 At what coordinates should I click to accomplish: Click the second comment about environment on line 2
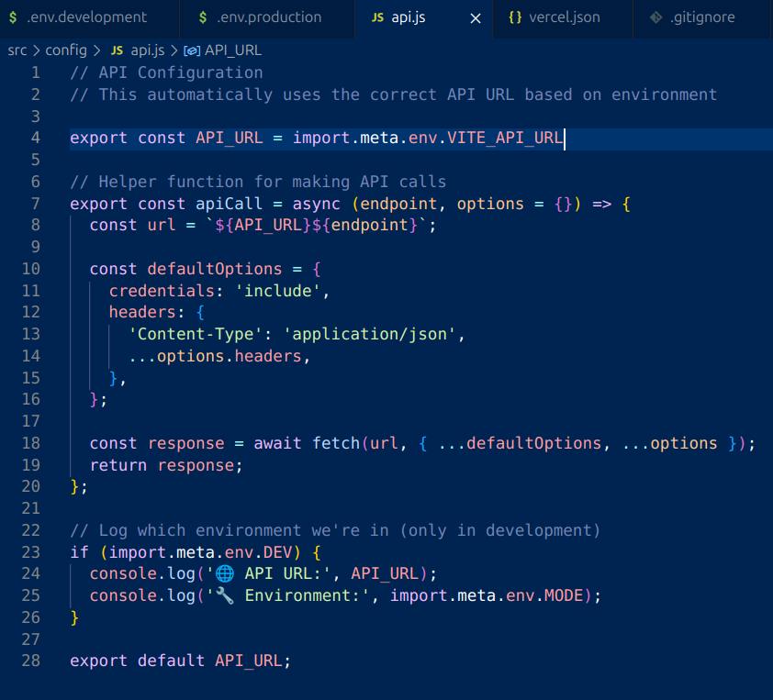point(394,94)
